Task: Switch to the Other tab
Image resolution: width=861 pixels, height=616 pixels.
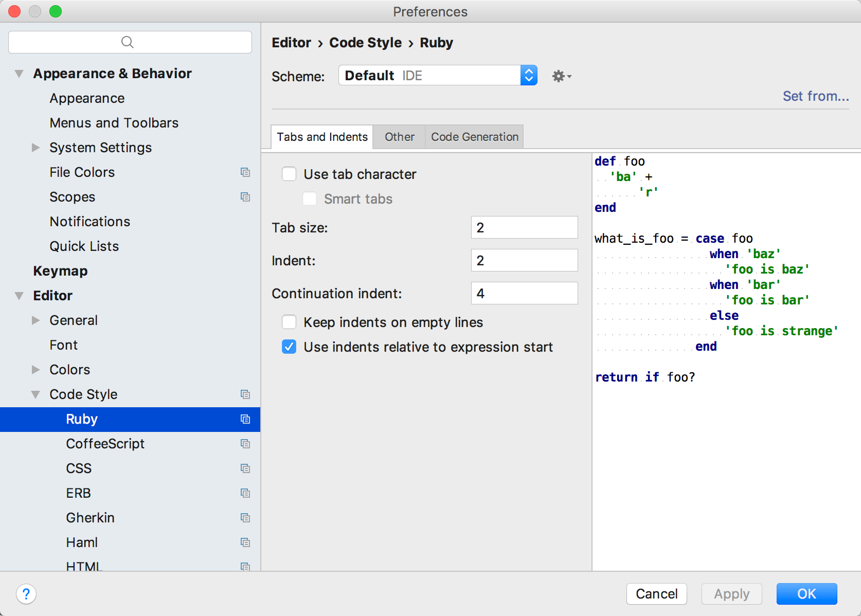Action: pyautogui.click(x=399, y=137)
